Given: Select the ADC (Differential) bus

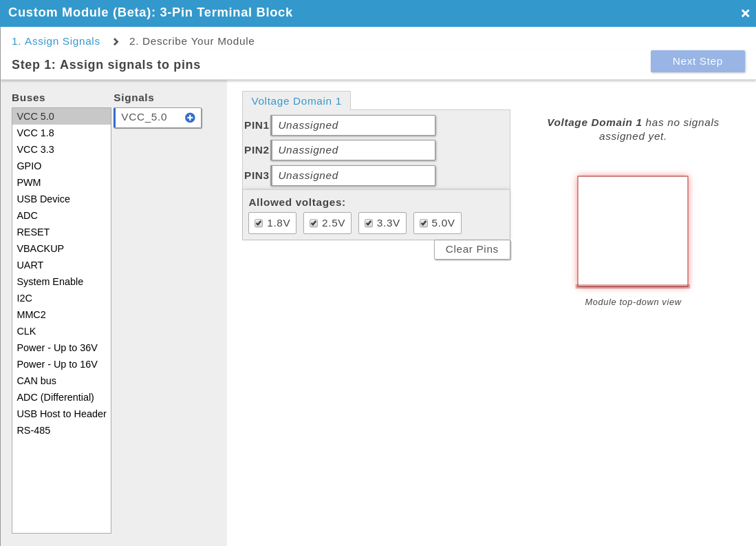Looking at the screenshot, I should point(62,397).
